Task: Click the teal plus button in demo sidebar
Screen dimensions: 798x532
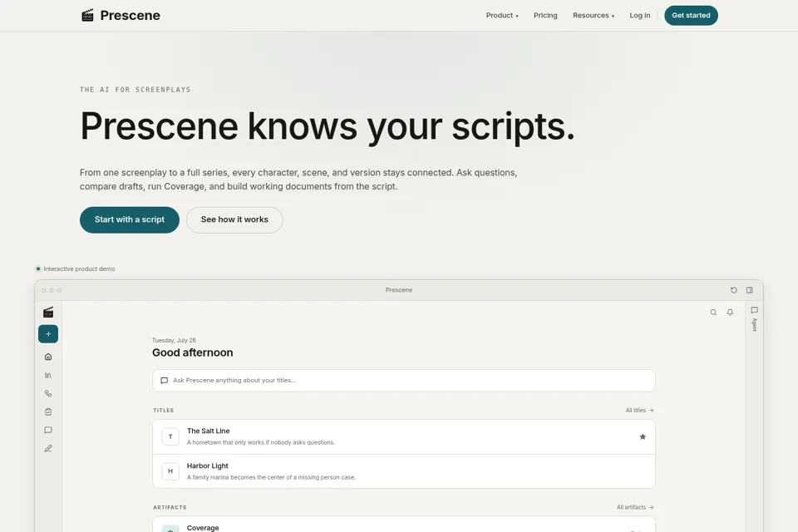Action: click(x=48, y=334)
